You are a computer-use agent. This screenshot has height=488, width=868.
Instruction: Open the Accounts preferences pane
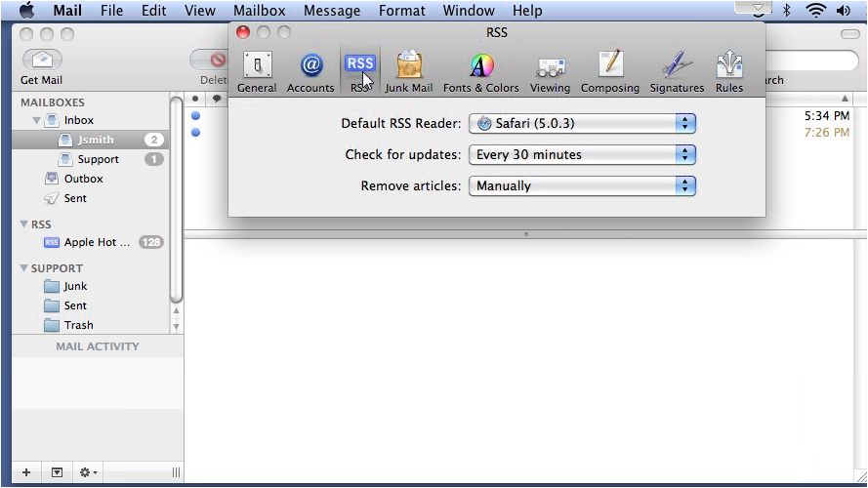[310, 72]
